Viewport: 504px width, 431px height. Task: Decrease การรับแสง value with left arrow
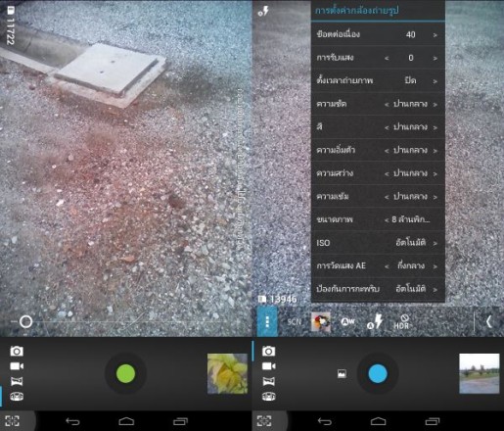click(387, 58)
